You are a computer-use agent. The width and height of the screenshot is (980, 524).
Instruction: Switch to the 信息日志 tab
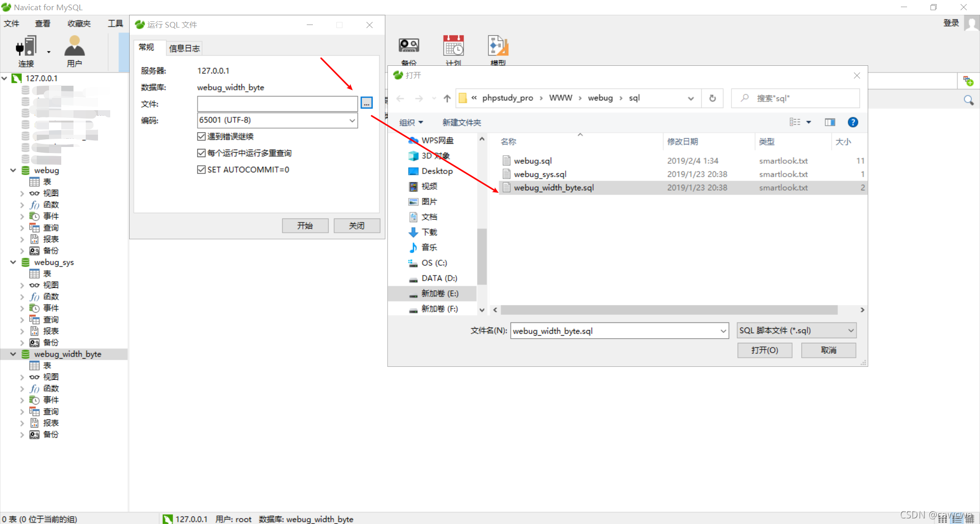[184, 48]
